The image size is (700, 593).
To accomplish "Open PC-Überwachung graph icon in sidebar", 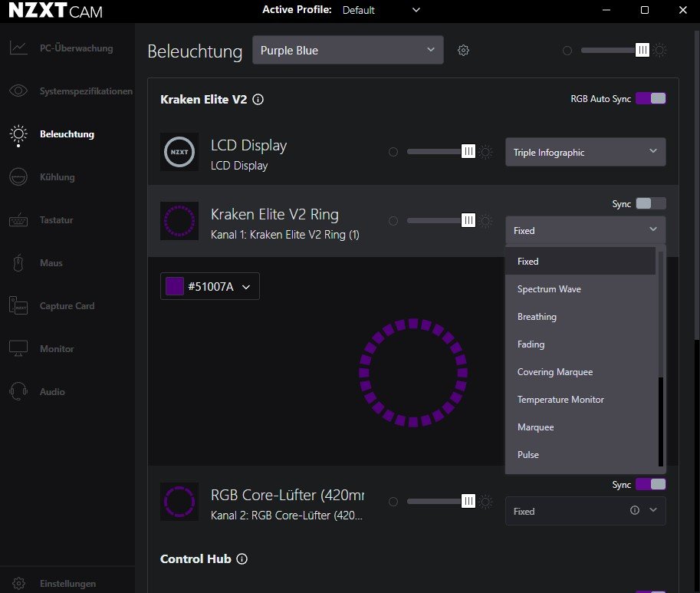I will [18, 48].
